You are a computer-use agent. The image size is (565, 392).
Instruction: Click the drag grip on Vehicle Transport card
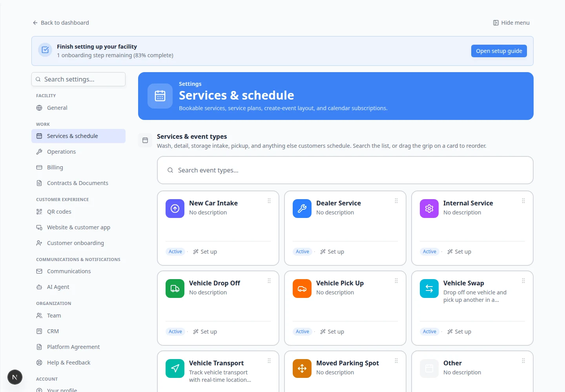click(269, 361)
